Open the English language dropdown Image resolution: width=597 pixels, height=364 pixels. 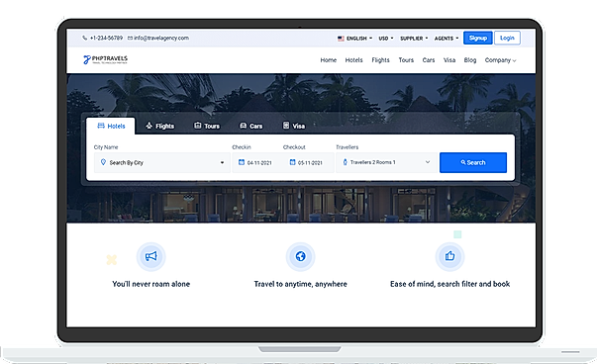coord(354,39)
